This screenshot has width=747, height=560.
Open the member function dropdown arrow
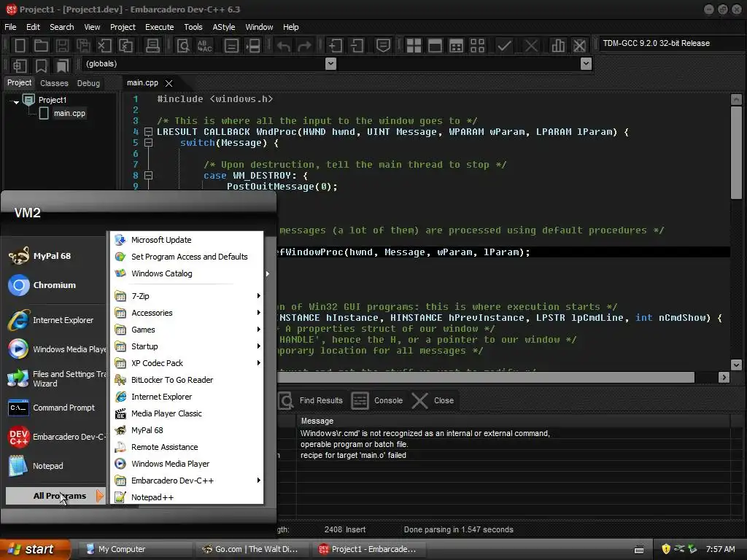pyautogui.click(x=587, y=64)
